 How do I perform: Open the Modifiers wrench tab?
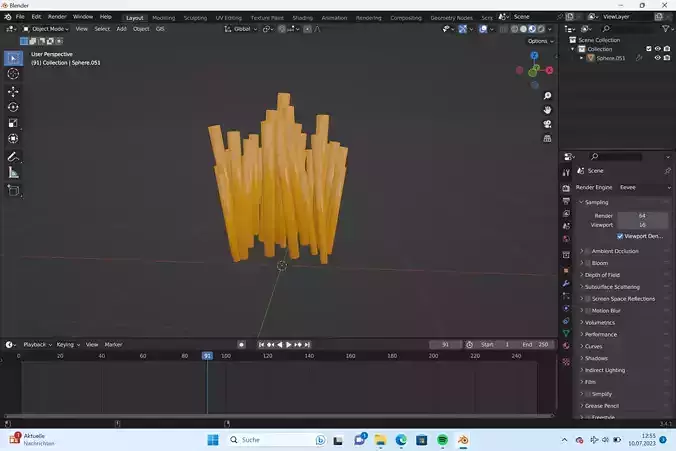tap(566, 283)
